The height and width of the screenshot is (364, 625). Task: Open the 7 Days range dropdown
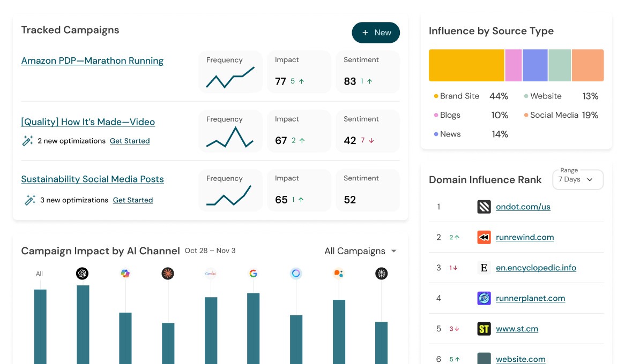(578, 180)
